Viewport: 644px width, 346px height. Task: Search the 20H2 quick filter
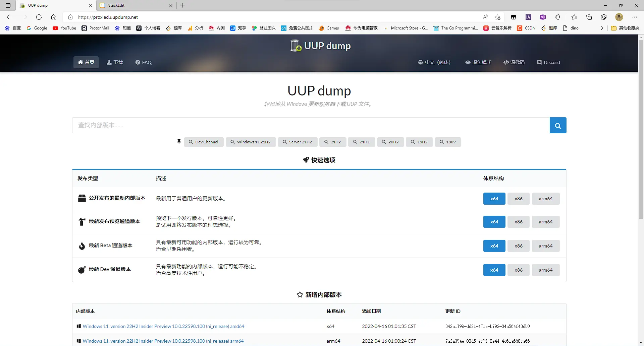coord(390,142)
